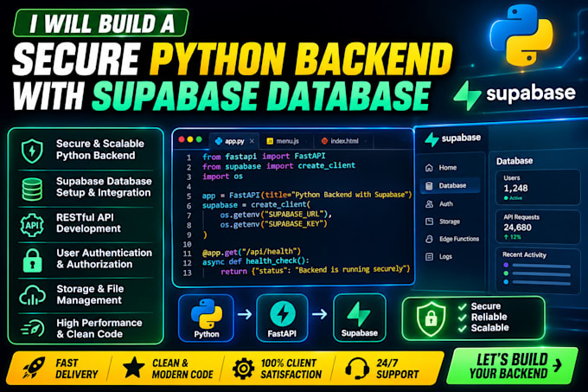
Task: Click the I Will Build A banner
Action: 101,23
